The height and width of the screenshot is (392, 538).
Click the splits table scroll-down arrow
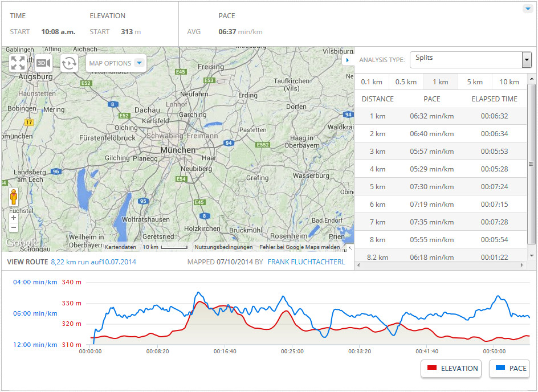[531, 256]
